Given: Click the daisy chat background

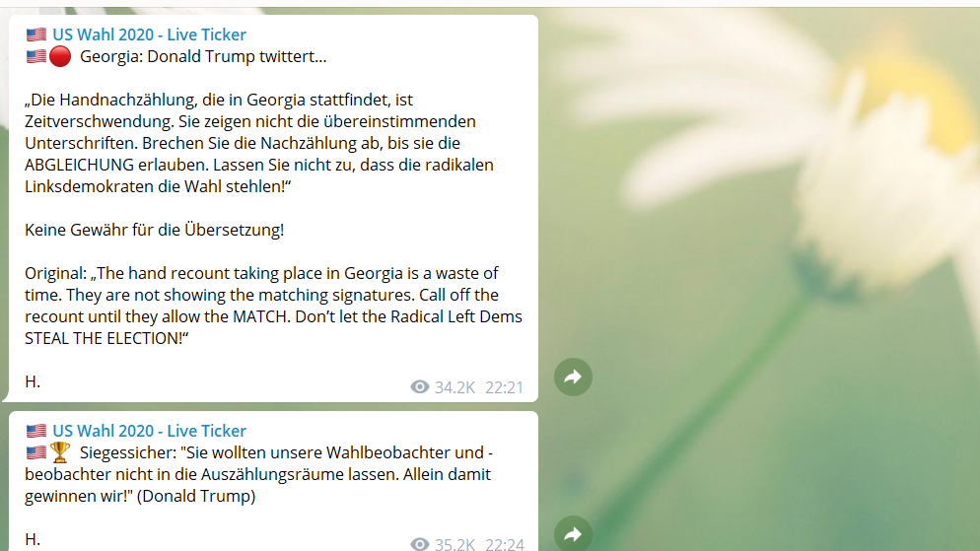Looking at the screenshot, I should 781,250.
